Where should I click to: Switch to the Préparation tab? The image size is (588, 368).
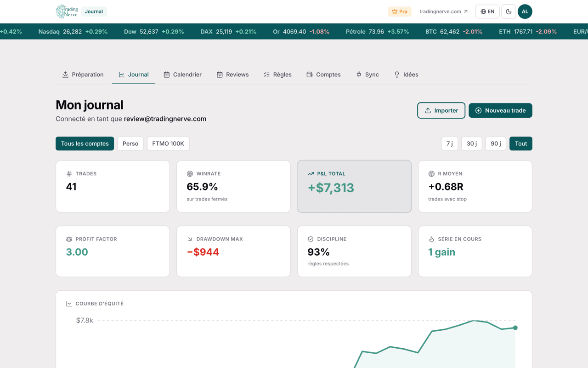pyautogui.click(x=83, y=75)
